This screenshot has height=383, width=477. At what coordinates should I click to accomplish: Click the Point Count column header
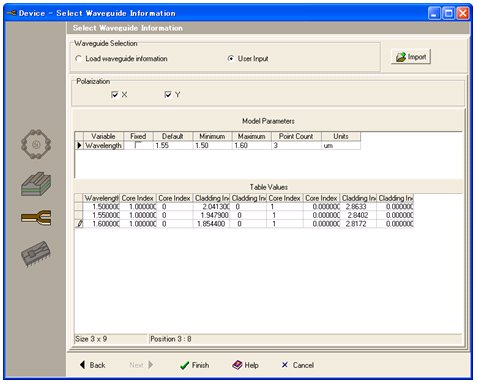click(296, 136)
